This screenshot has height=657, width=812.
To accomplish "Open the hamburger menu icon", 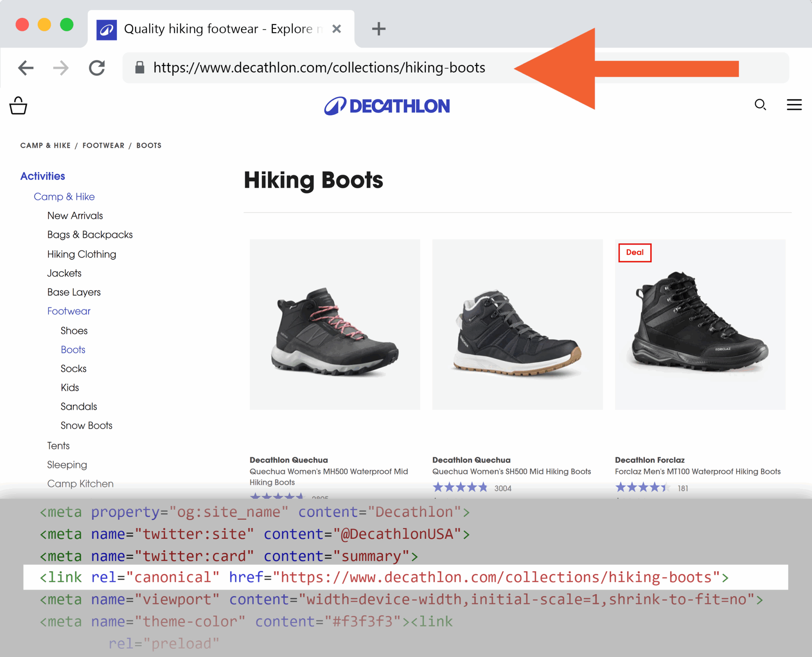I will (794, 105).
